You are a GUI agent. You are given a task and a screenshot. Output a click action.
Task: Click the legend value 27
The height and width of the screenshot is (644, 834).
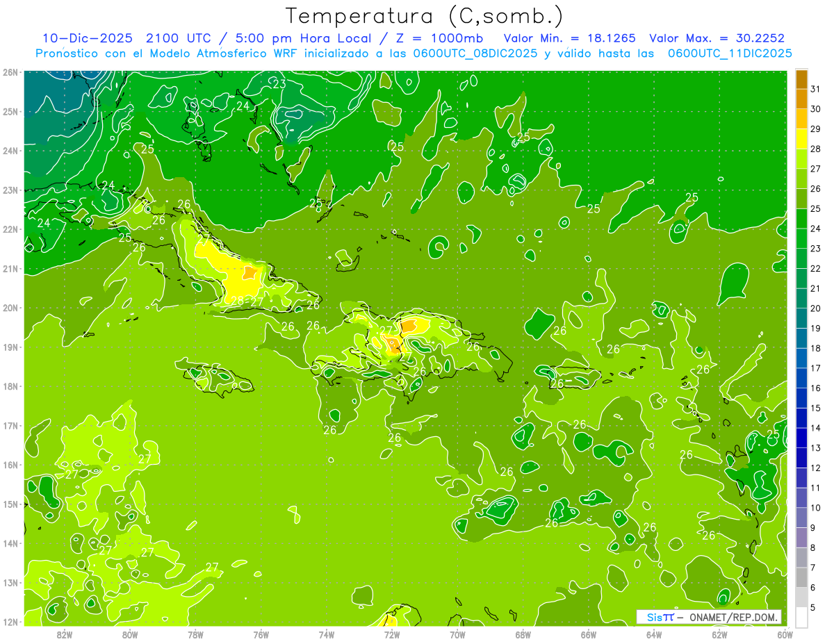click(816, 168)
